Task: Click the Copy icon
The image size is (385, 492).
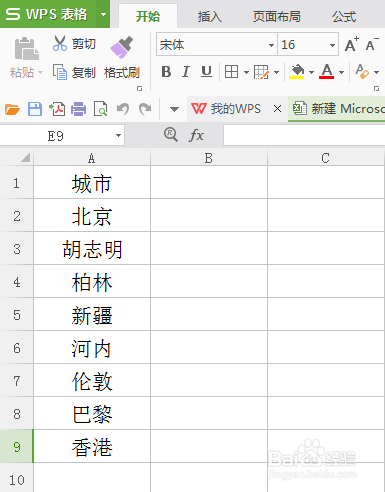Action: click(x=60, y=72)
